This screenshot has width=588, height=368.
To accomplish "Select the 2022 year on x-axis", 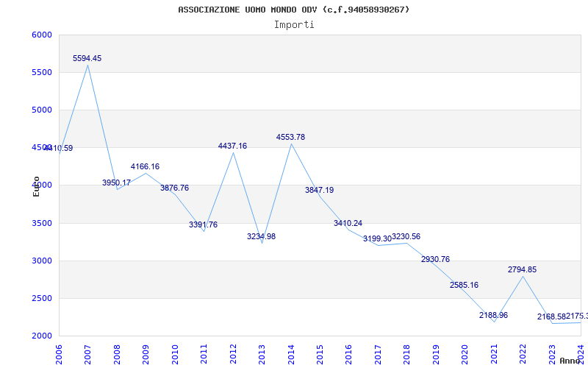I will tap(523, 355).
